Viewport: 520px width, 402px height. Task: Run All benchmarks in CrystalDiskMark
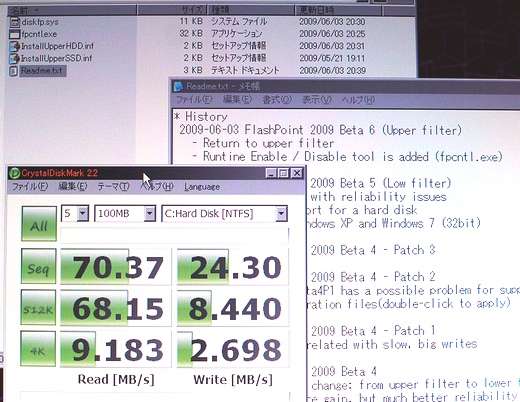39,223
